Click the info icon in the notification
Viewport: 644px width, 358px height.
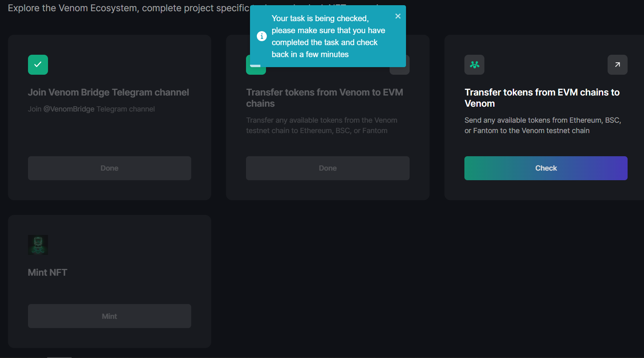point(262,36)
